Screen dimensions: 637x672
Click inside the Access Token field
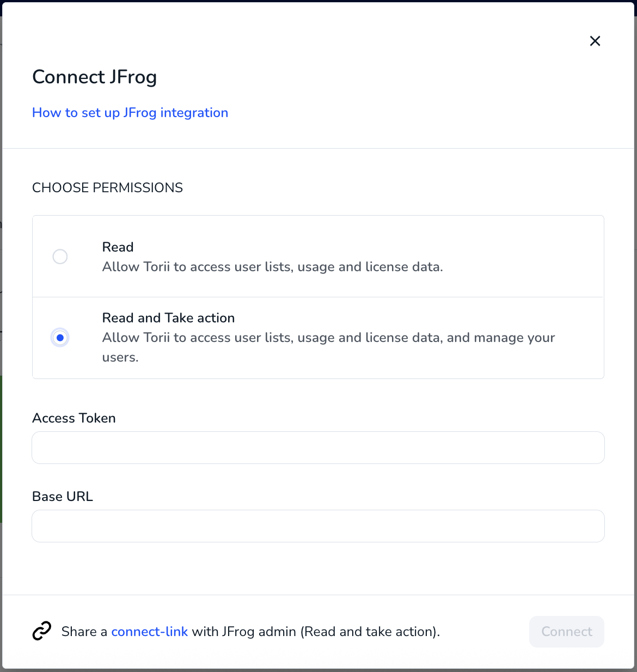tap(318, 447)
